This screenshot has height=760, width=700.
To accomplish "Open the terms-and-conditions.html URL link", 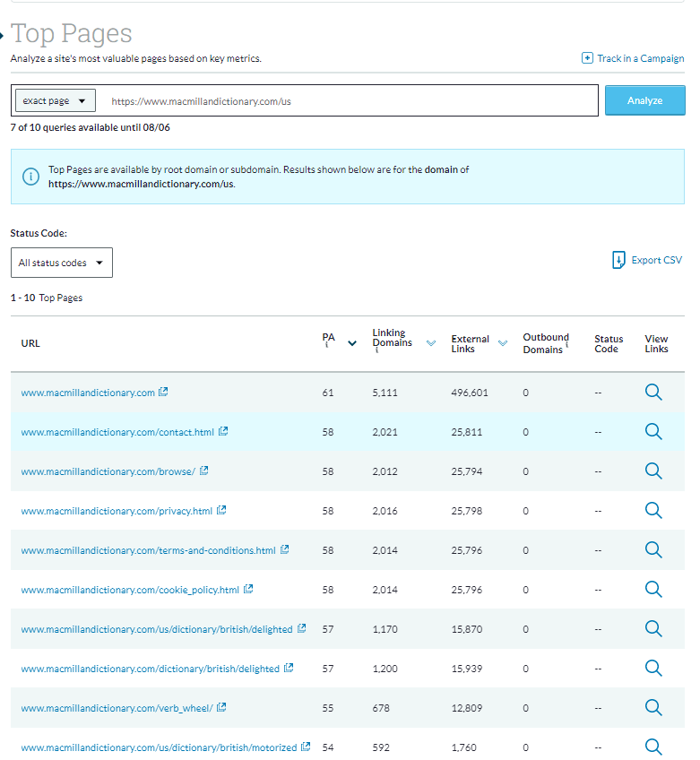I will (x=149, y=550).
